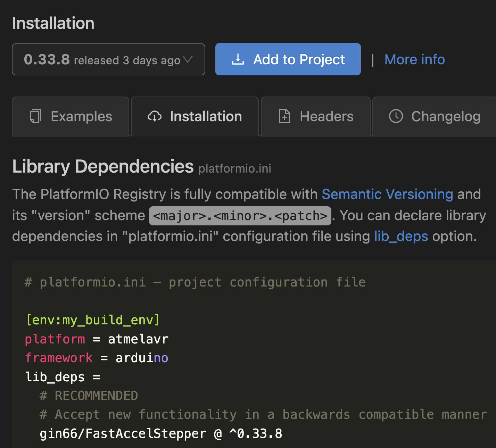Image resolution: width=496 pixels, height=448 pixels.
Task: Click the top Installation section heading
Action: 53,23
